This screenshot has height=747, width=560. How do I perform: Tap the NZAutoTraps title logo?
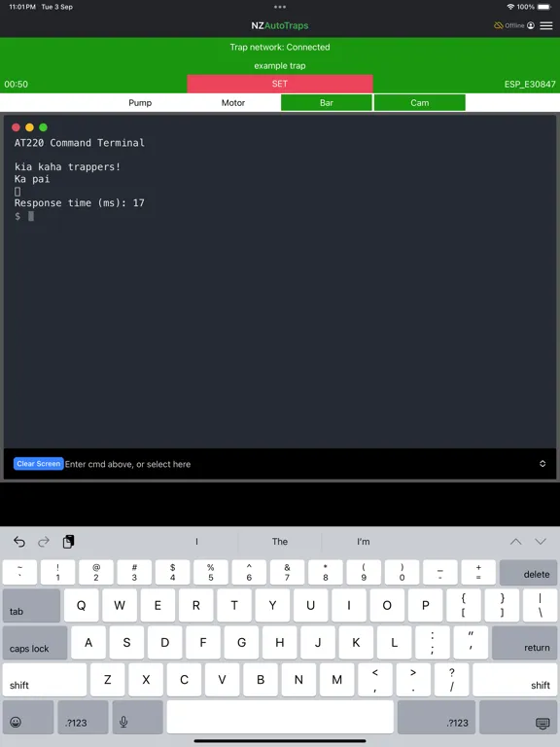coord(280,25)
